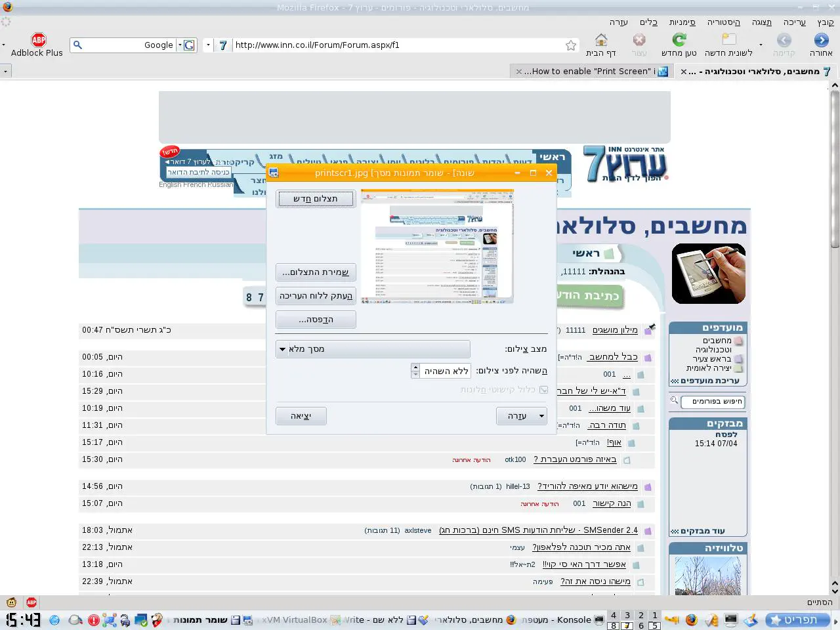Toggle the include window decorations checkbox

(543, 390)
